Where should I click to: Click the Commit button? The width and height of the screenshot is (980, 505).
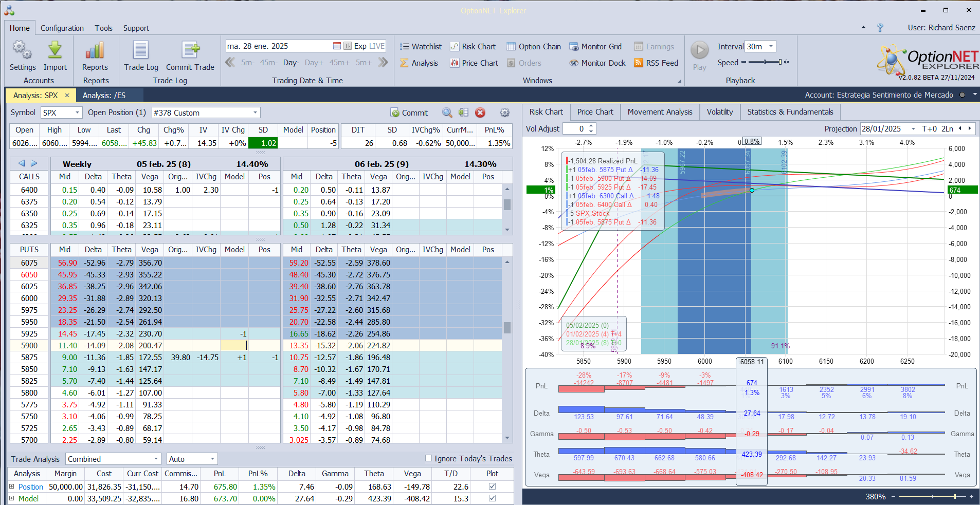[x=409, y=113]
